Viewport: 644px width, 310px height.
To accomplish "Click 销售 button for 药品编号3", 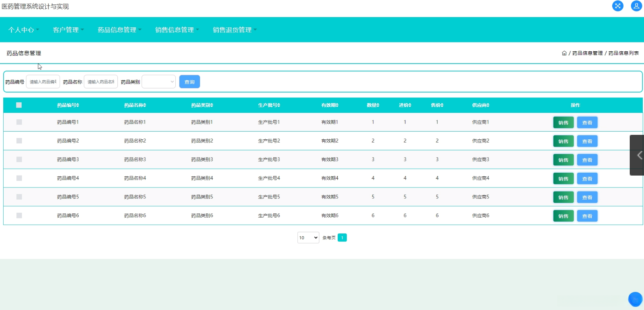I will [x=564, y=160].
